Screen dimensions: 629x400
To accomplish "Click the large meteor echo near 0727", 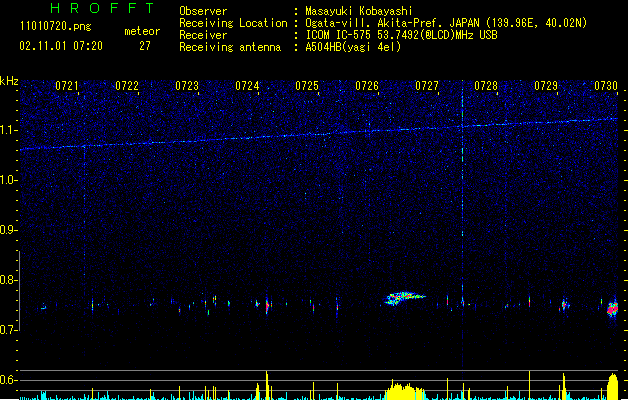I will [x=404, y=298].
